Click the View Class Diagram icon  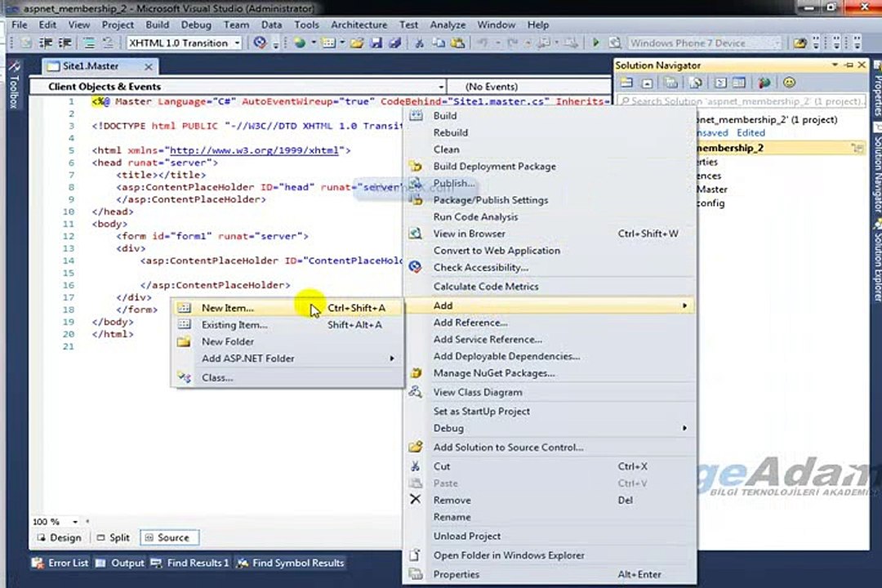pos(415,392)
